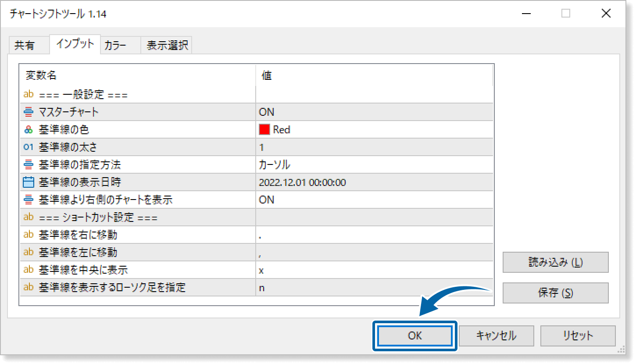Click the string icon beside 基準線を表示するローソク足を指定
636x364 pixels.
coord(29,287)
